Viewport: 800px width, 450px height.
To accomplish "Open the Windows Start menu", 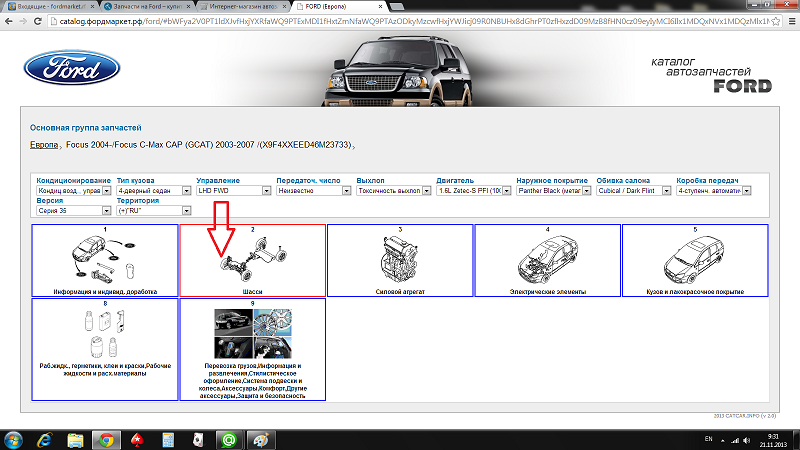I will coord(13,440).
